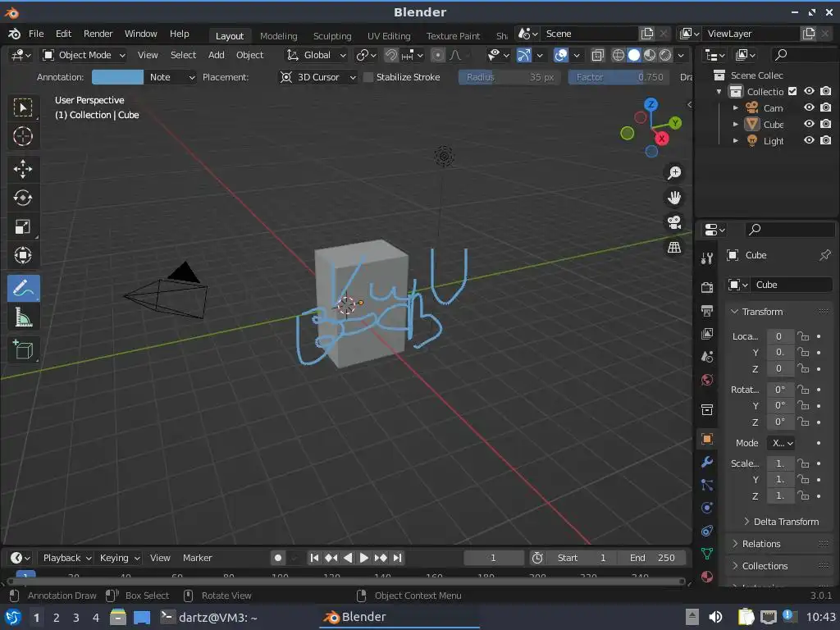Click the Z axis gizmo handle
This screenshot has height=630, width=840.
point(651,104)
